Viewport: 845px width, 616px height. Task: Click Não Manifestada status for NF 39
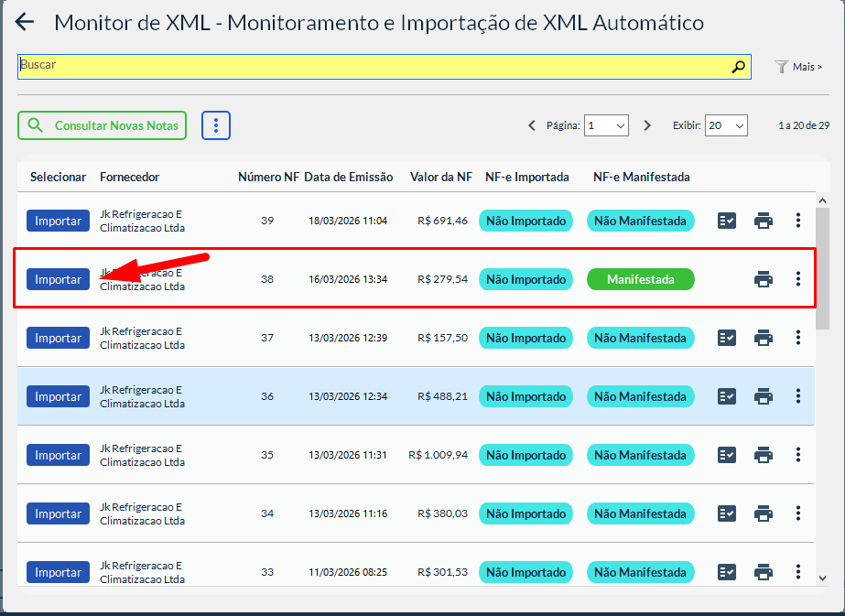click(x=640, y=221)
